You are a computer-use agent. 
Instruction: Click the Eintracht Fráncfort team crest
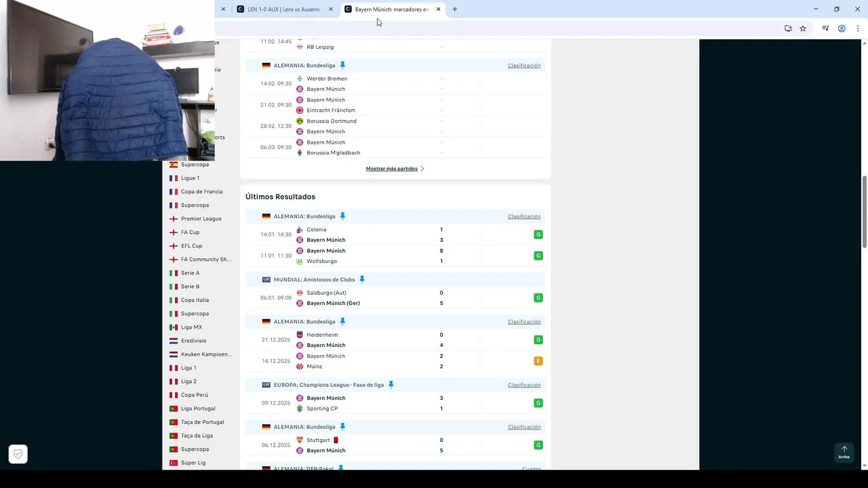tap(300, 110)
